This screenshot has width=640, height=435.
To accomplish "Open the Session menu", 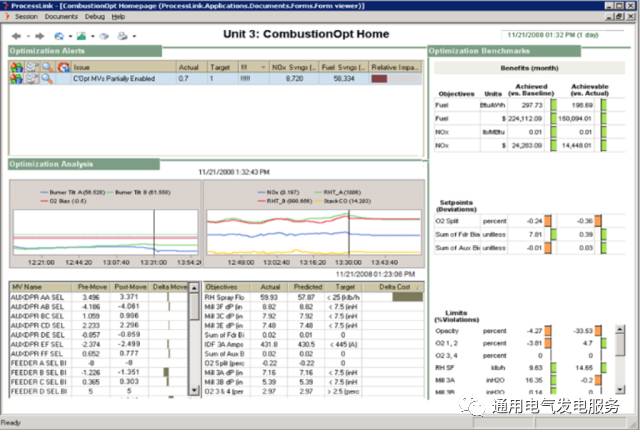I will (26, 17).
